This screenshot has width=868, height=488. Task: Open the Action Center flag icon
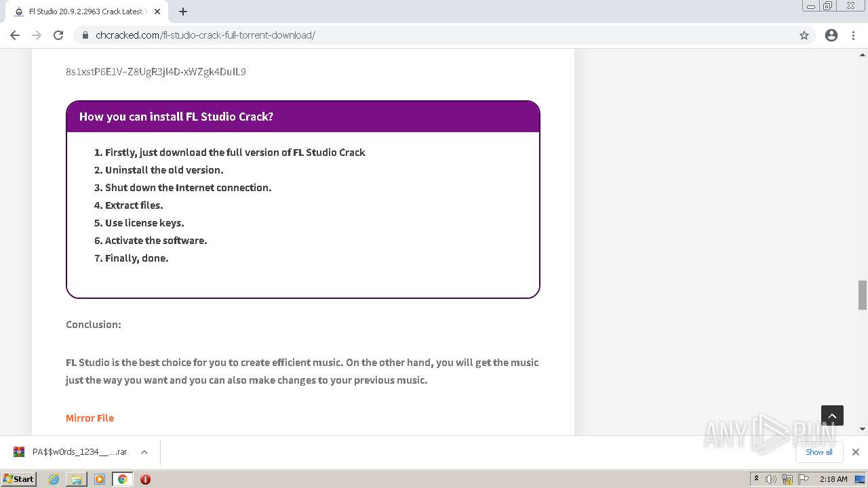804,479
